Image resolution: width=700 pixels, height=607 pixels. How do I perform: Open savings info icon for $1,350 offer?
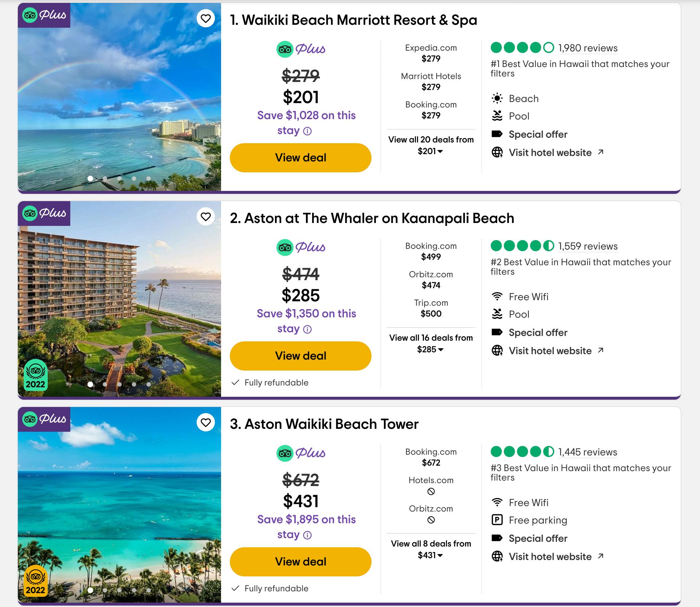[x=307, y=329]
